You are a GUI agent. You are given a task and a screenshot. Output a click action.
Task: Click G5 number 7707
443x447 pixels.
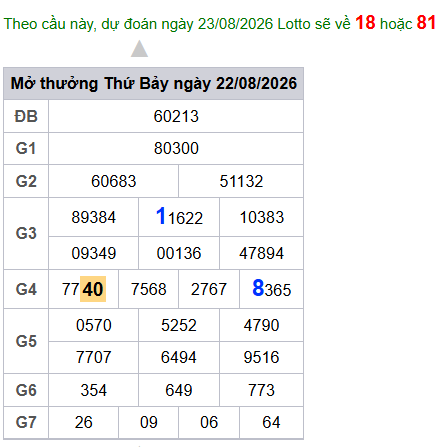(94, 357)
